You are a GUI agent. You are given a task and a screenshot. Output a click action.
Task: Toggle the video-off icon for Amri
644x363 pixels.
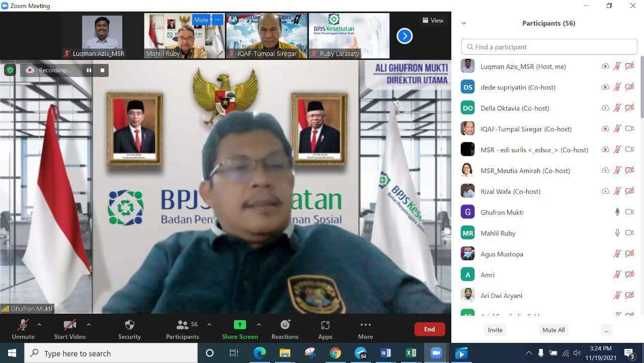[x=629, y=274]
